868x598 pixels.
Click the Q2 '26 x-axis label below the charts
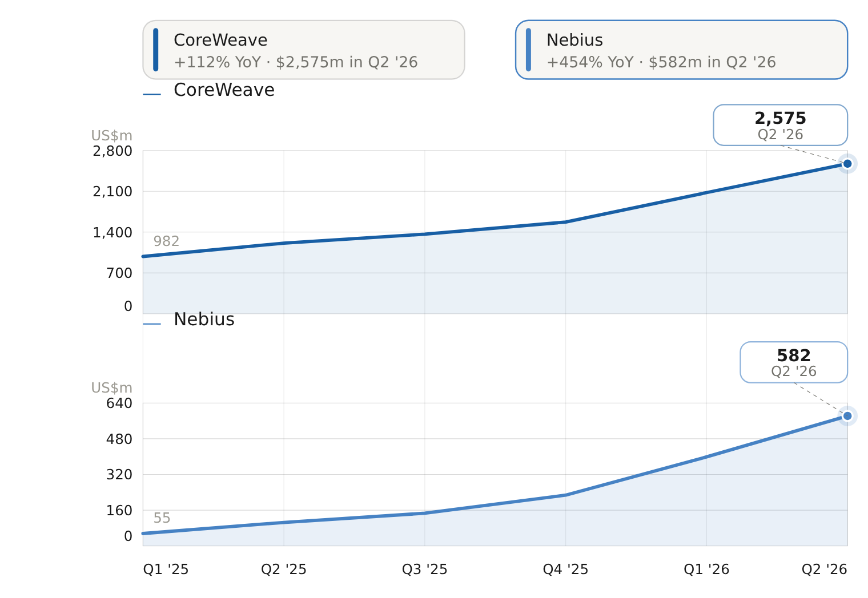(x=825, y=569)
